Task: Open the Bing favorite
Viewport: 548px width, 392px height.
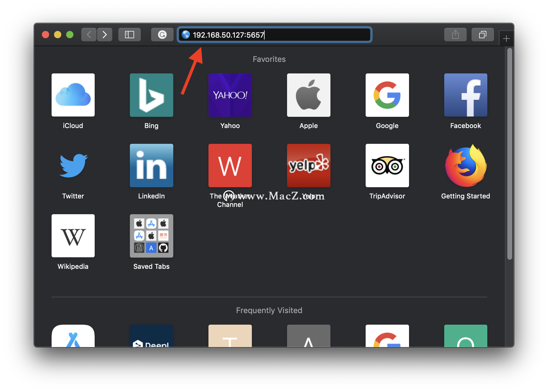Action: [151, 95]
